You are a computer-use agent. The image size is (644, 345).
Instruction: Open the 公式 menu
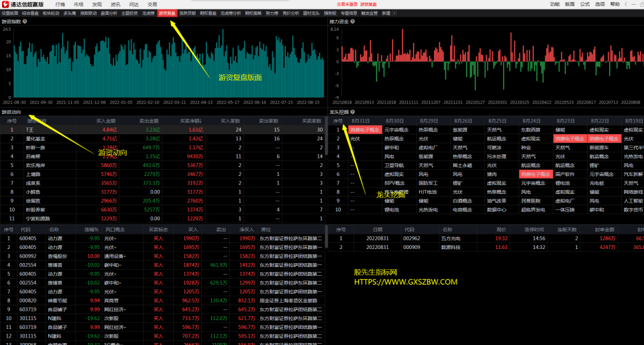(x=585, y=4)
